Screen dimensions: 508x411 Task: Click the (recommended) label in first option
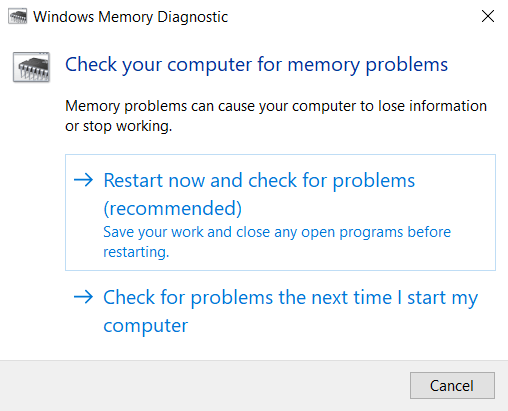pos(173,209)
